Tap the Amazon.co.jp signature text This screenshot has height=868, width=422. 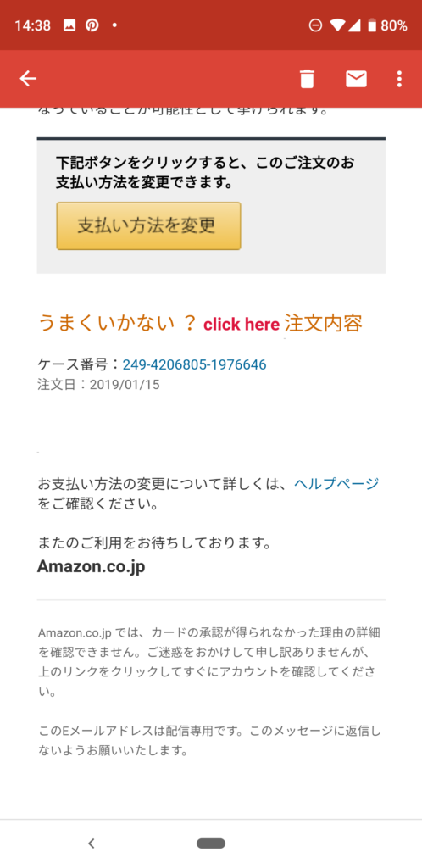tap(92, 567)
